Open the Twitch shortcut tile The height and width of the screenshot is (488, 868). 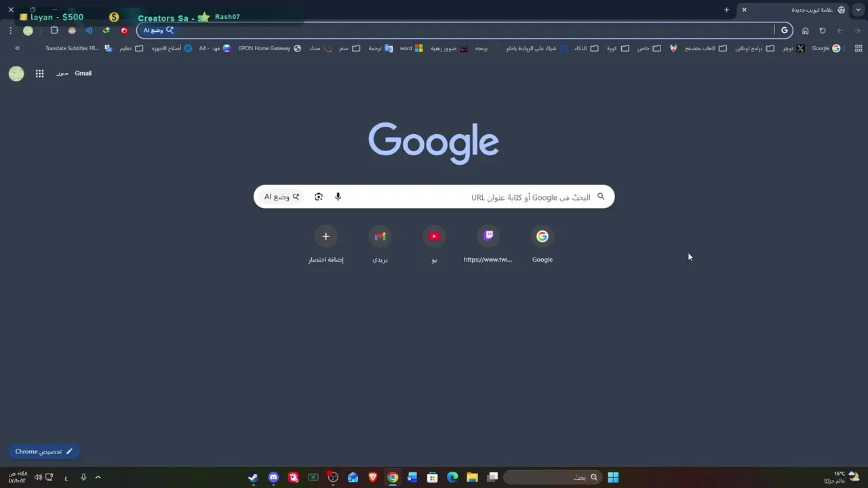click(x=488, y=245)
